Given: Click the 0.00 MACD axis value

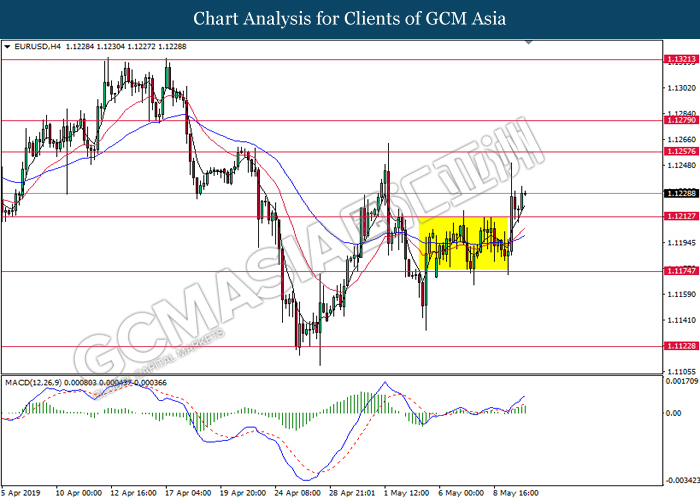Looking at the screenshot, I should coord(673,413).
